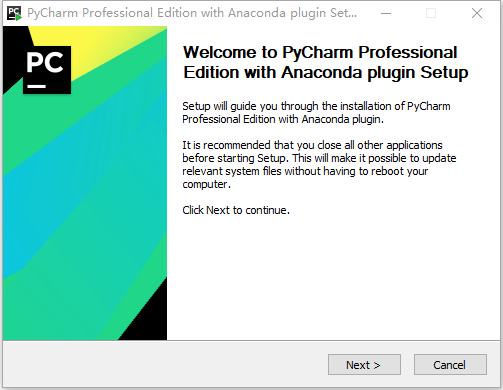Click the empty white area below text
This screenshot has width=503, height=390.
(333, 277)
